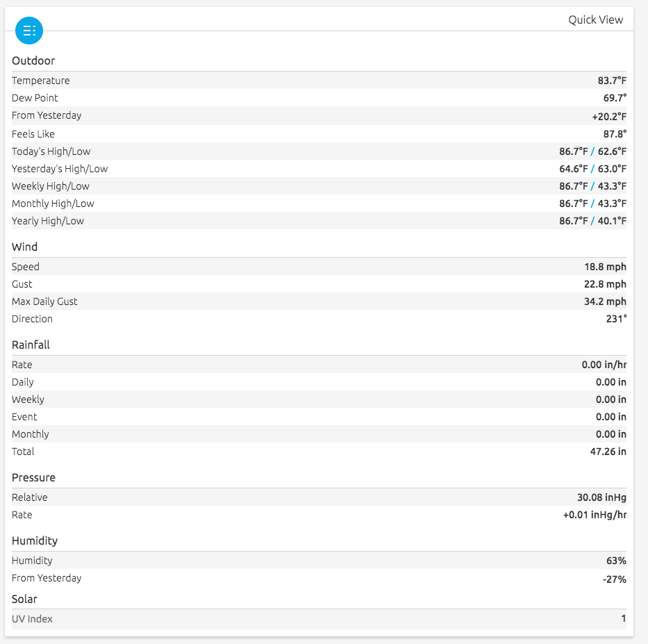This screenshot has height=644, width=648.
Task: Click the Quick View title
Action: pyautogui.click(x=595, y=20)
